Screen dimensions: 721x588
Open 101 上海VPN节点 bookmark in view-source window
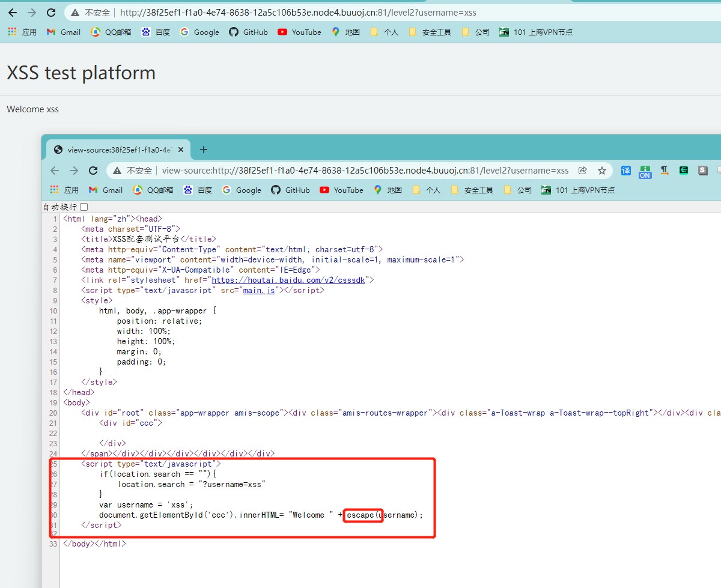point(578,190)
